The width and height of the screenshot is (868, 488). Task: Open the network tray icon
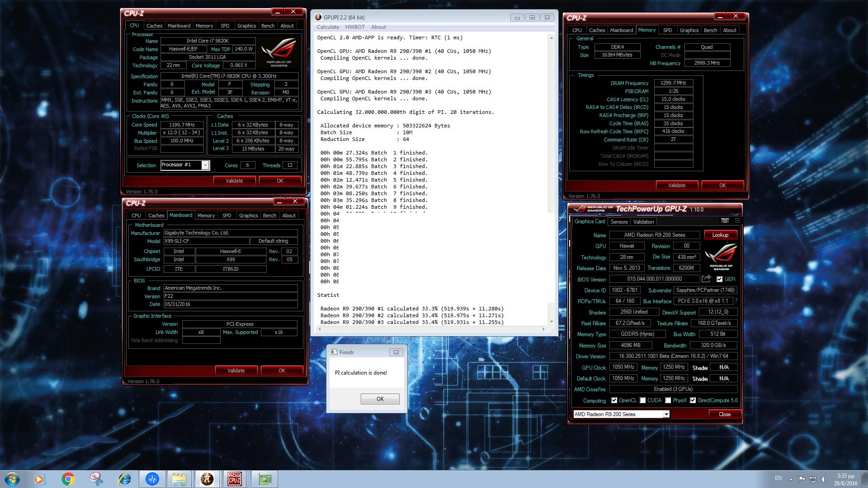[813, 479]
